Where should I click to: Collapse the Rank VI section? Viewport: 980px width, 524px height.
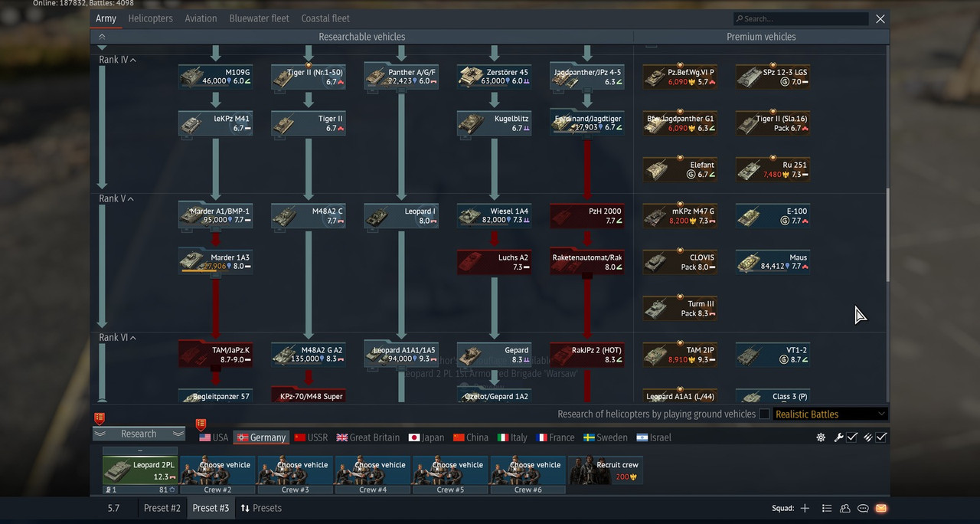click(117, 337)
